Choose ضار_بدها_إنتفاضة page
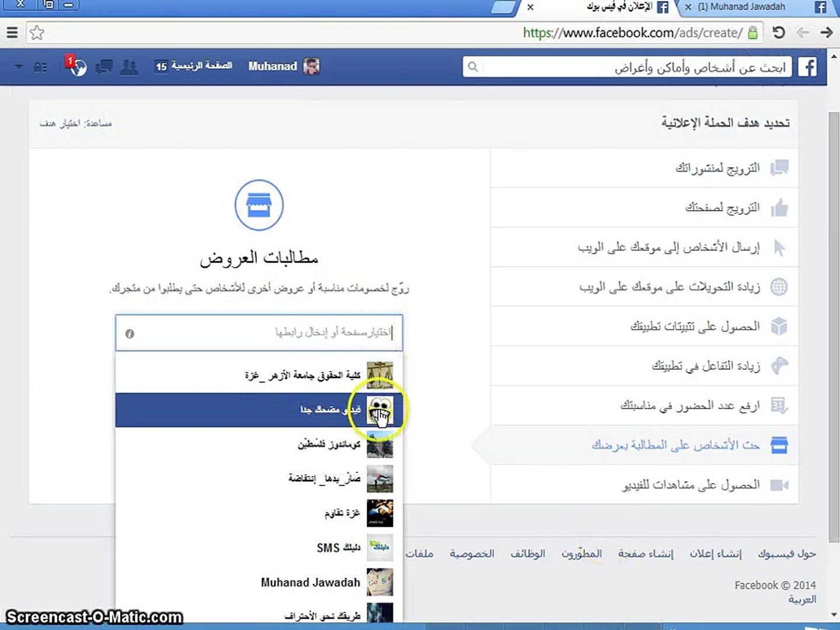Viewport: 840px width, 630px height. pyautogui.click(x=259, y=479)
